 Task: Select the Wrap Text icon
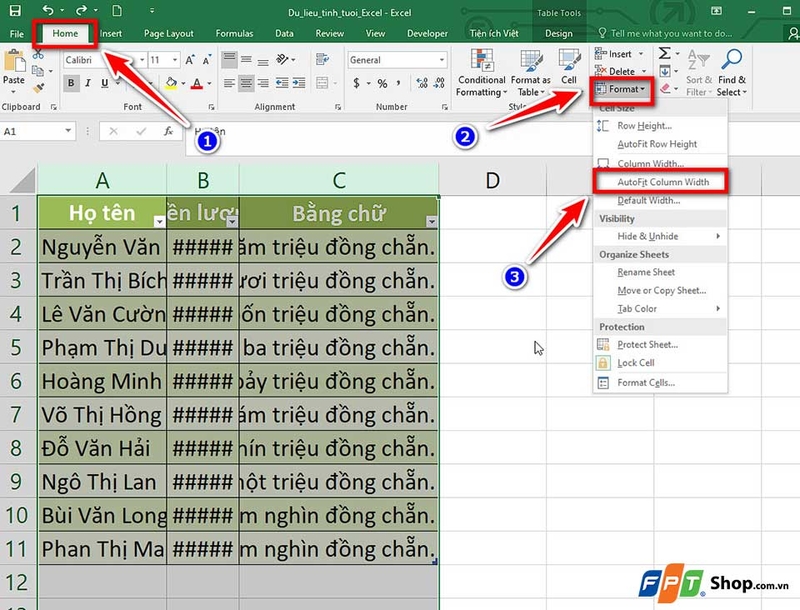321,57
